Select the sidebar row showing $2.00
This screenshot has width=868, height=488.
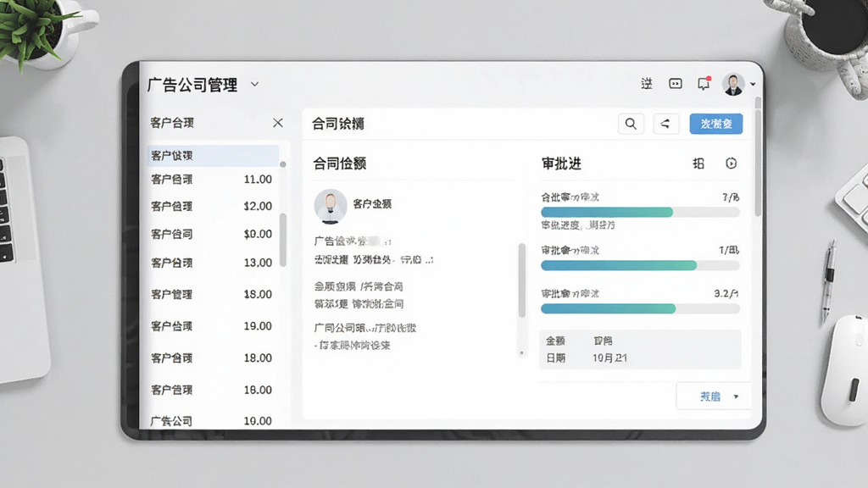213,206
